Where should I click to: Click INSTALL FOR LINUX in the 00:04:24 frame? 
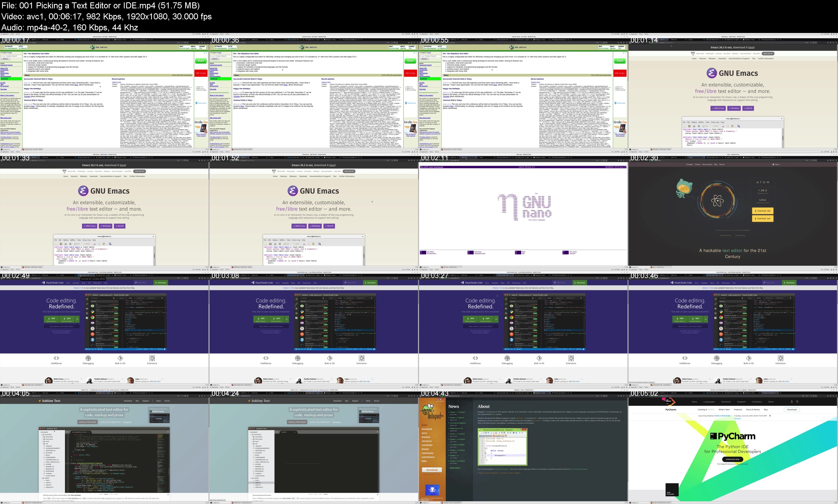[297, 422]
